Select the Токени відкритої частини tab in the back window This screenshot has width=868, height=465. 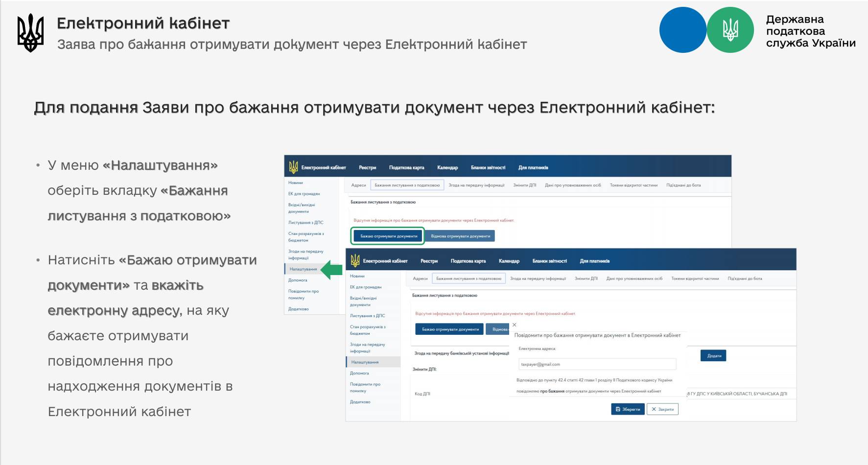click(x=633, y=186)
